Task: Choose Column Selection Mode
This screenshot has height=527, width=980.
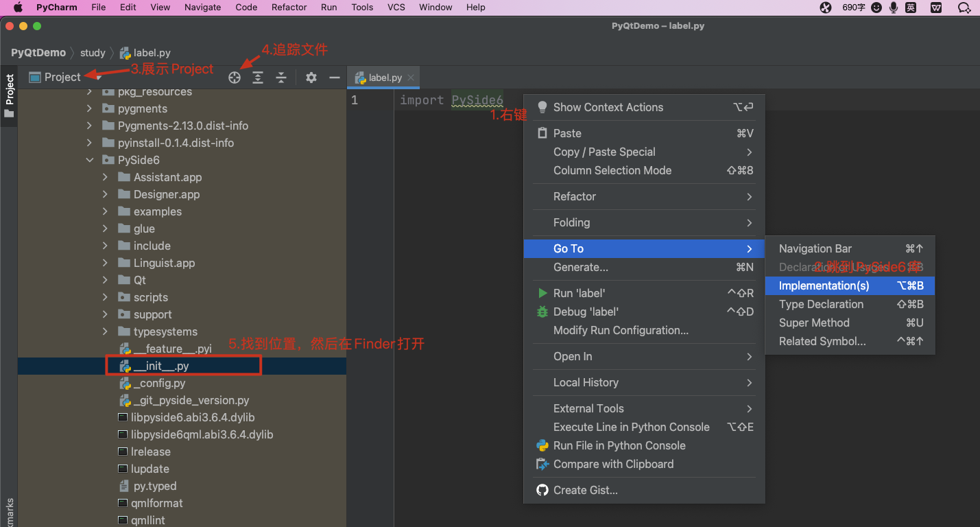Action: point(644,170)
